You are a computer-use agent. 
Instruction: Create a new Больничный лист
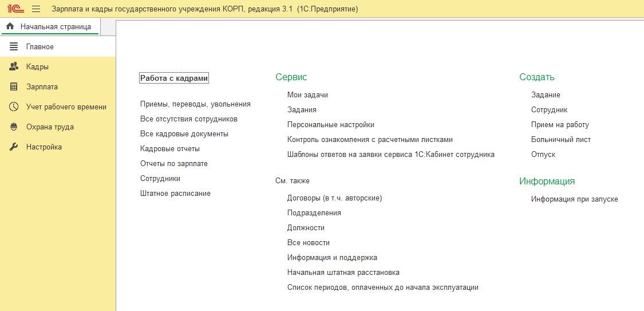[560, 140]
